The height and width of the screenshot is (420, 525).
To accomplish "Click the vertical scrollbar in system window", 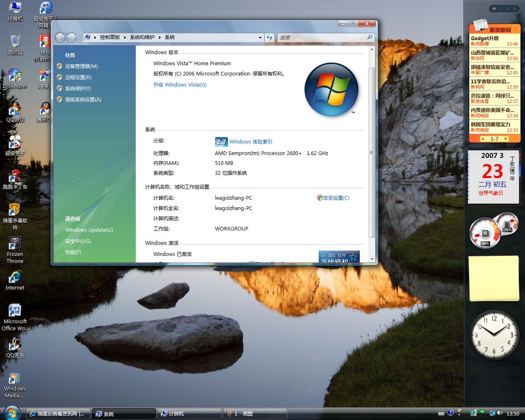I will click(x=372, y=153).
